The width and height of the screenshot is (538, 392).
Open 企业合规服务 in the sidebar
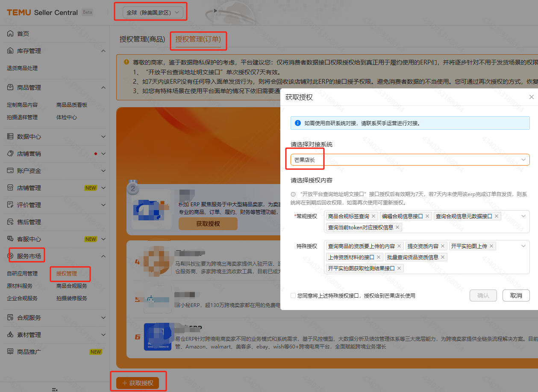point(22,298)
